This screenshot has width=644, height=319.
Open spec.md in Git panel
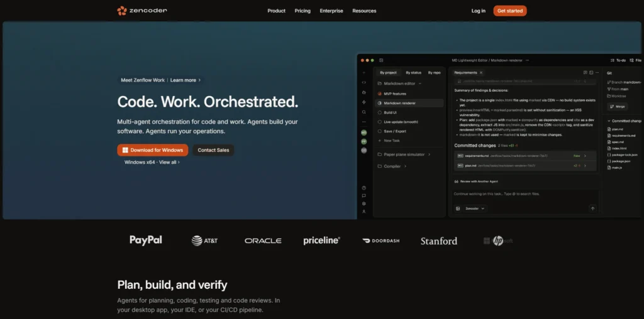coord(615,142)
